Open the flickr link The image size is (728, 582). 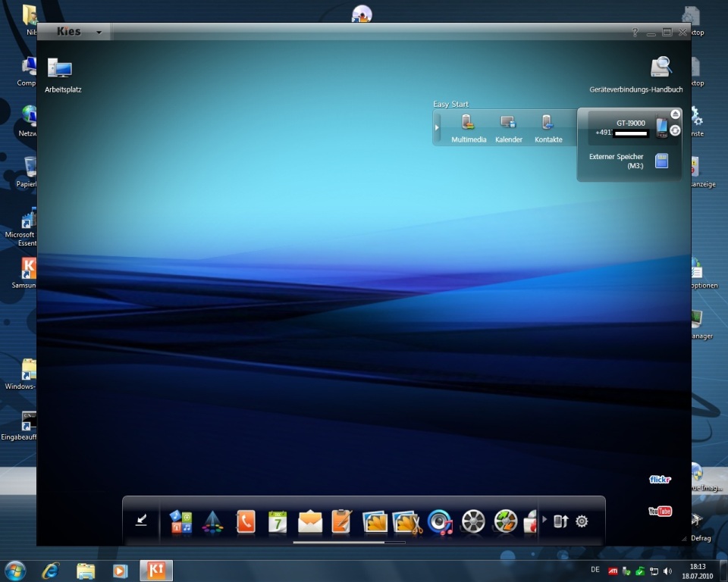(x=660, y=479)
